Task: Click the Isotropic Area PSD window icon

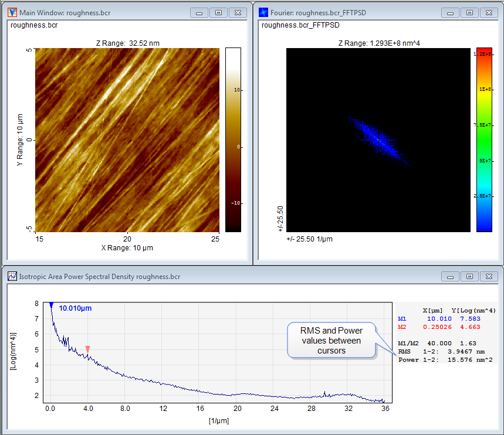Action: 12,276
